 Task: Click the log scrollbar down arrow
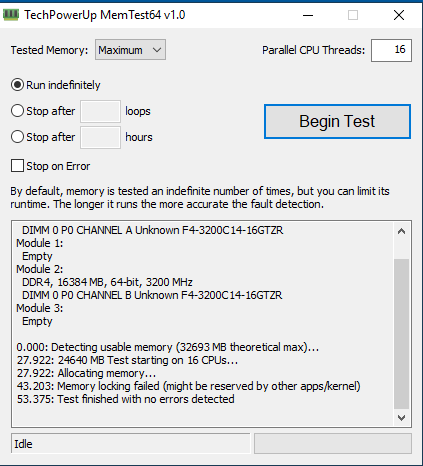click(x=402, y=417)
